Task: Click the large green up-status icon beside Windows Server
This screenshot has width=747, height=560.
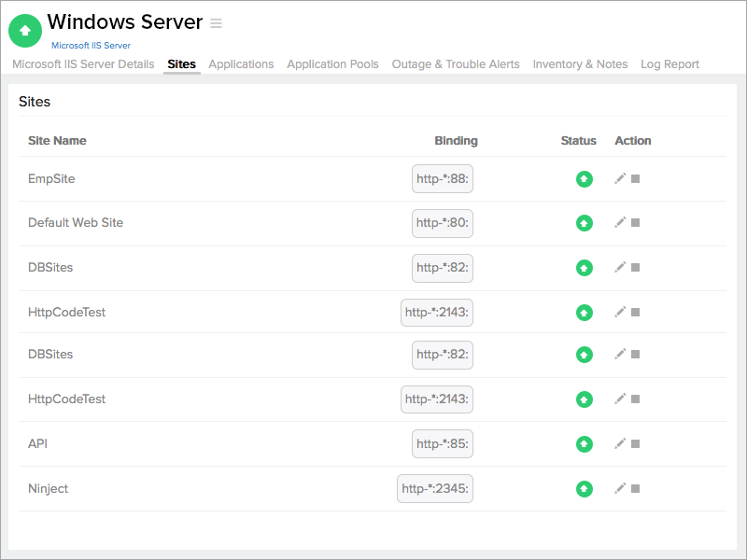Action: coord(25,31)
